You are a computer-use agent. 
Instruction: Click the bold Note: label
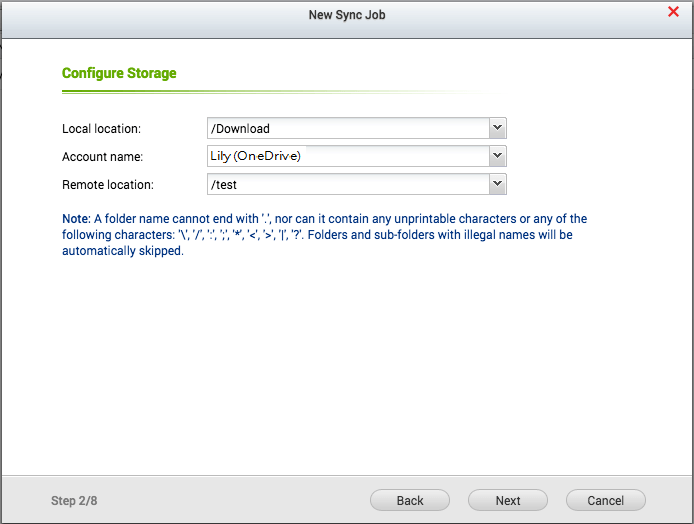coord(76,219)
